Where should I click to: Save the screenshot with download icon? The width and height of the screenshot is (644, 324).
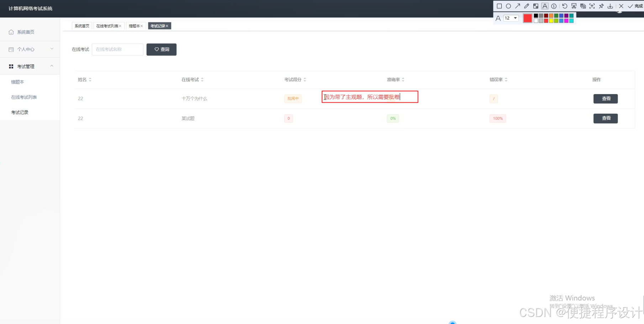610,6
